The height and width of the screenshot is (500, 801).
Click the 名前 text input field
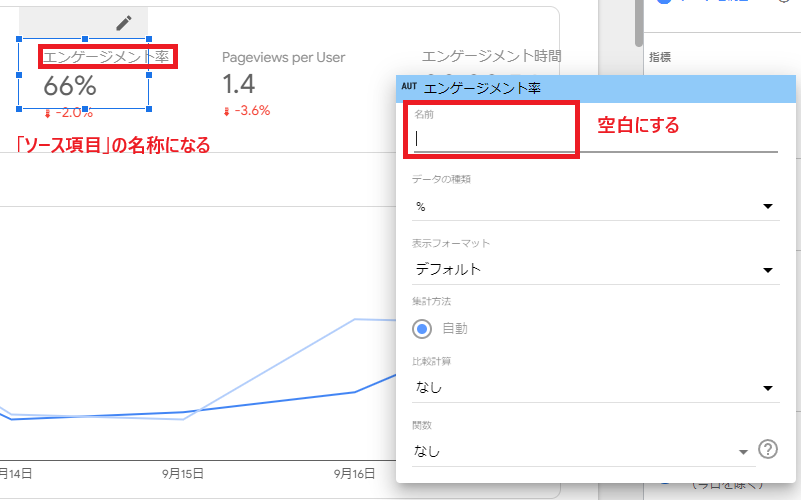(595, 139)
